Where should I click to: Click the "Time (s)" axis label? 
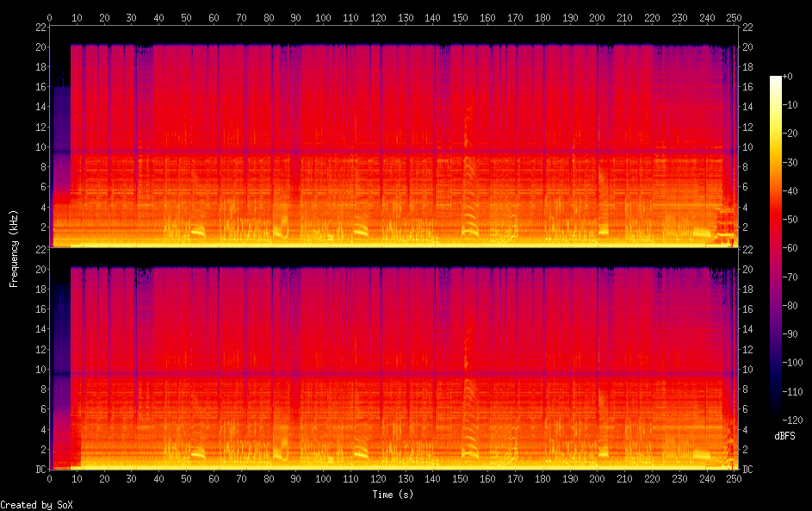point(392,495)
